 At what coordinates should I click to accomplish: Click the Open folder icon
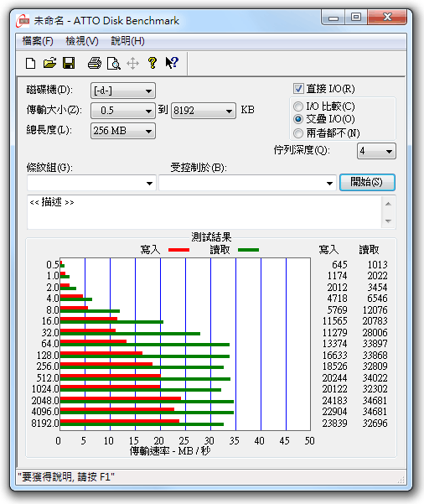tap(49, 63)
